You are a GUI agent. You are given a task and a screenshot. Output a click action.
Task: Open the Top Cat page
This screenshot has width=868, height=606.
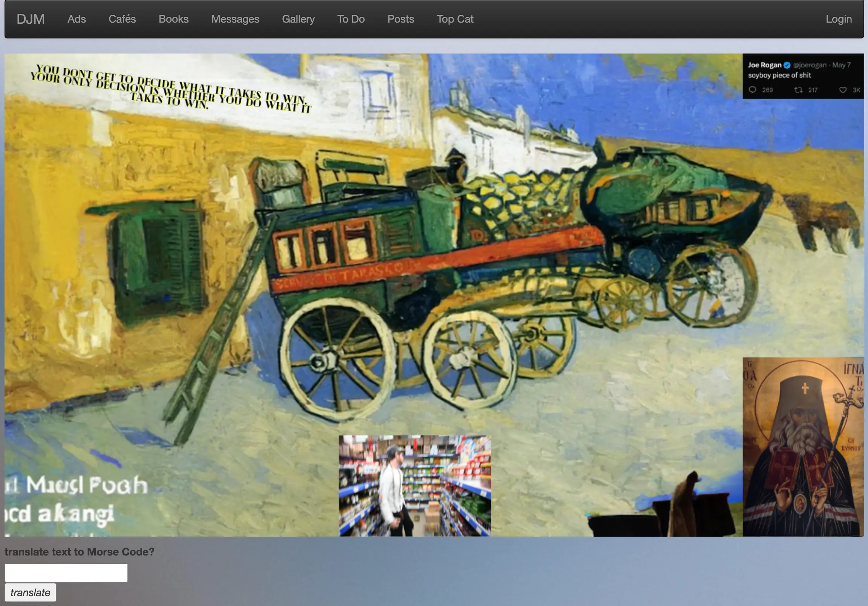pyautogui.click(x=455, y=19)
